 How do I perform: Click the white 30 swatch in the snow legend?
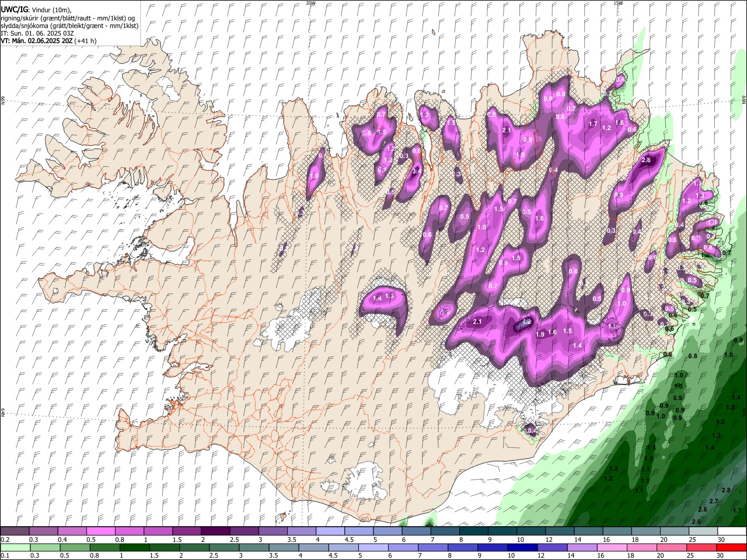(732, 531)
